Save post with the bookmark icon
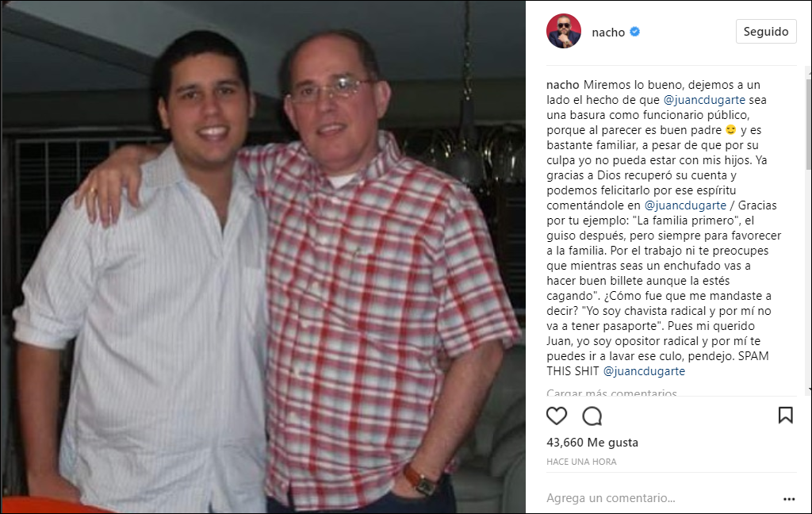The image size is (812, 514). [x=786, y=415]
